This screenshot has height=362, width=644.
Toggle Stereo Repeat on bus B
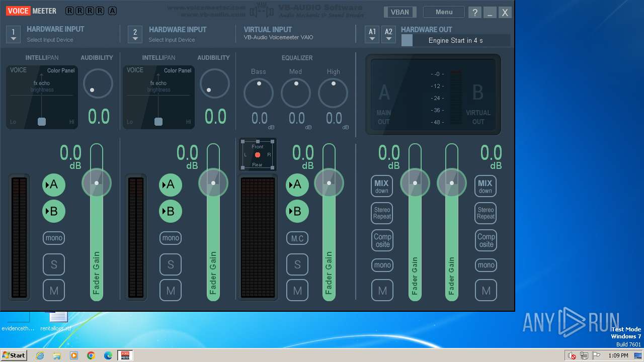pos(486,213)
